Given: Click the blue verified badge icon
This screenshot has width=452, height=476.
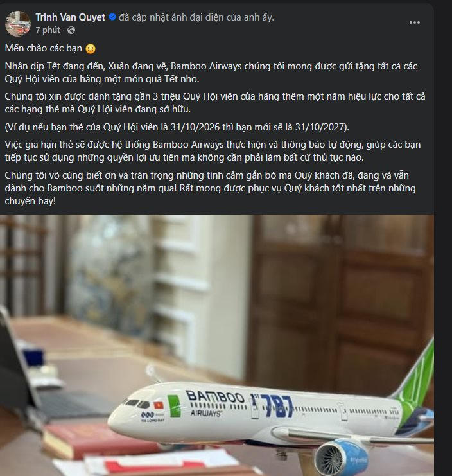Looking at the screenshot, I should (x=112, y=17).
